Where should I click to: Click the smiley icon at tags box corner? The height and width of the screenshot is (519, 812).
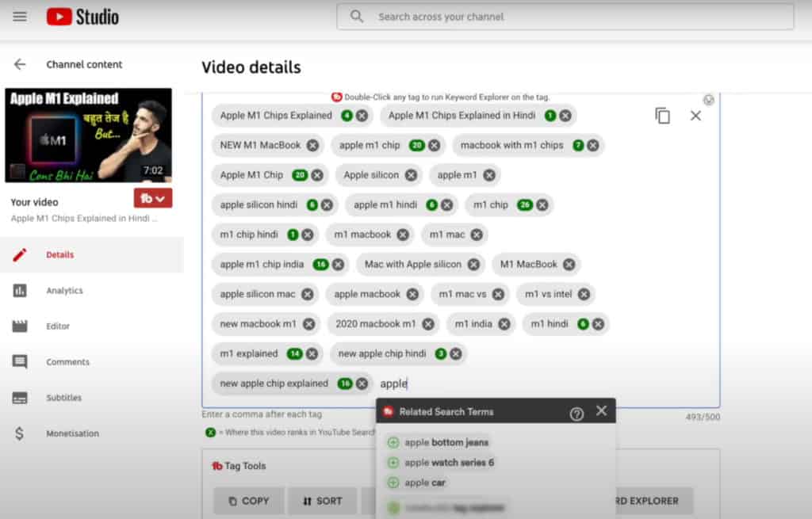click(x=708, y=99)
